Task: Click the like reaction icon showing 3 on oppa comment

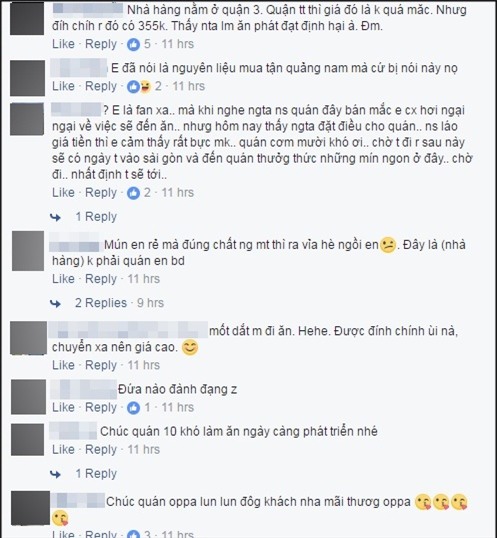Action: pos(133,534)
